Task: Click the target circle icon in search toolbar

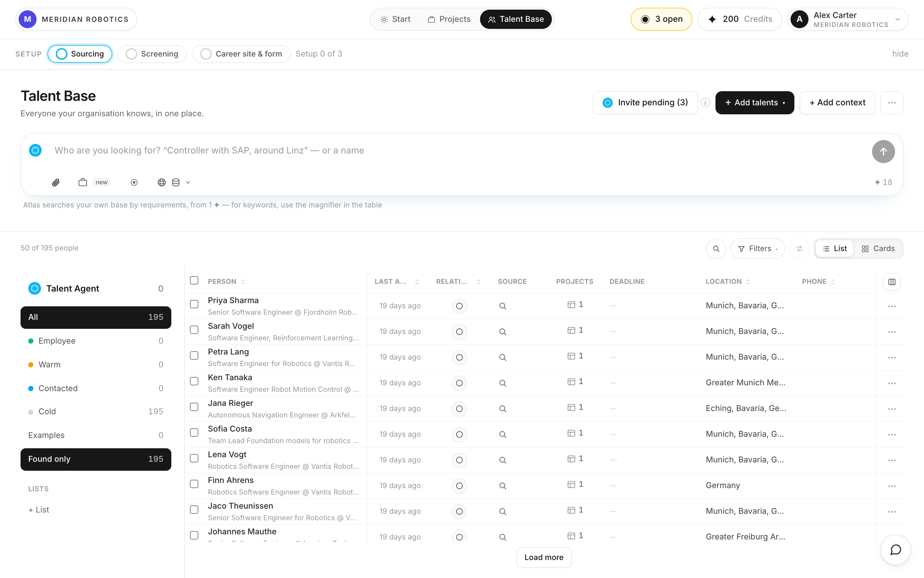Action: (134, 182)
